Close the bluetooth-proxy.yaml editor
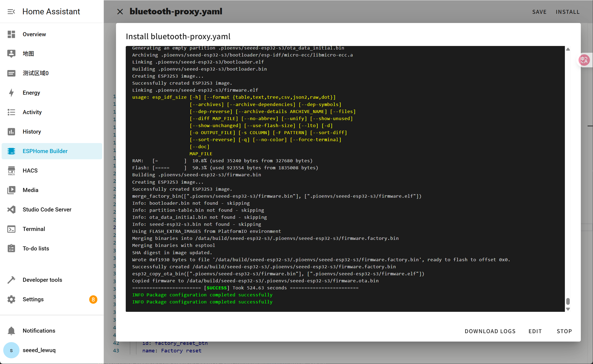 (x=120, y=12)
